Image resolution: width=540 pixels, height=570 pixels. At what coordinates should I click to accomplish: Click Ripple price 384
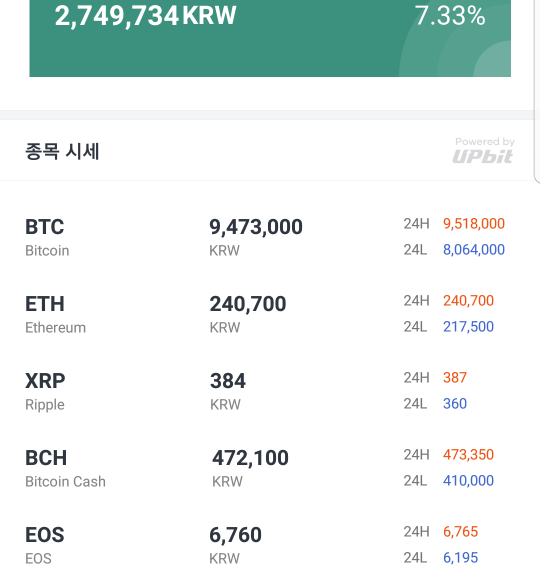click(x=228, y=381)
